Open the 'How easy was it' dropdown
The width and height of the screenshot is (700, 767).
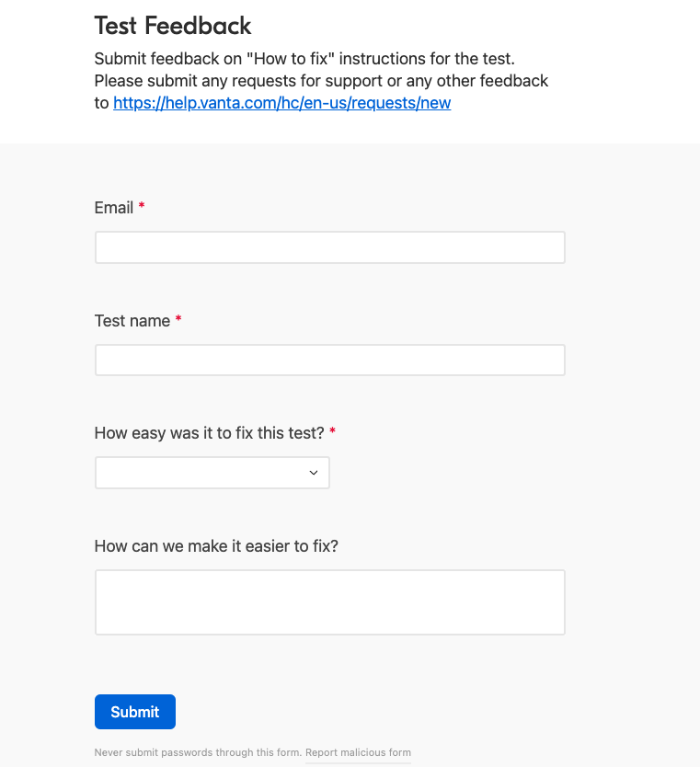(212, 473)
